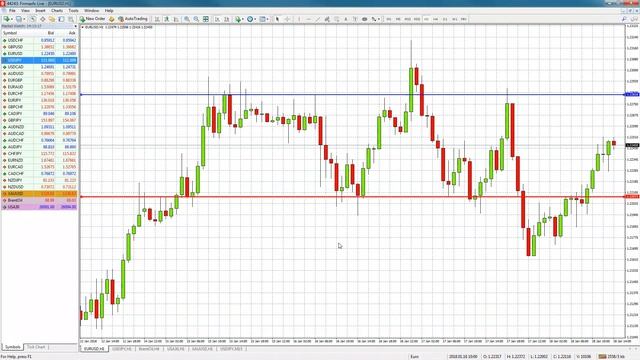Toggle chart Auto Scroll
The image size is (640, 360).
coord(217,19)
